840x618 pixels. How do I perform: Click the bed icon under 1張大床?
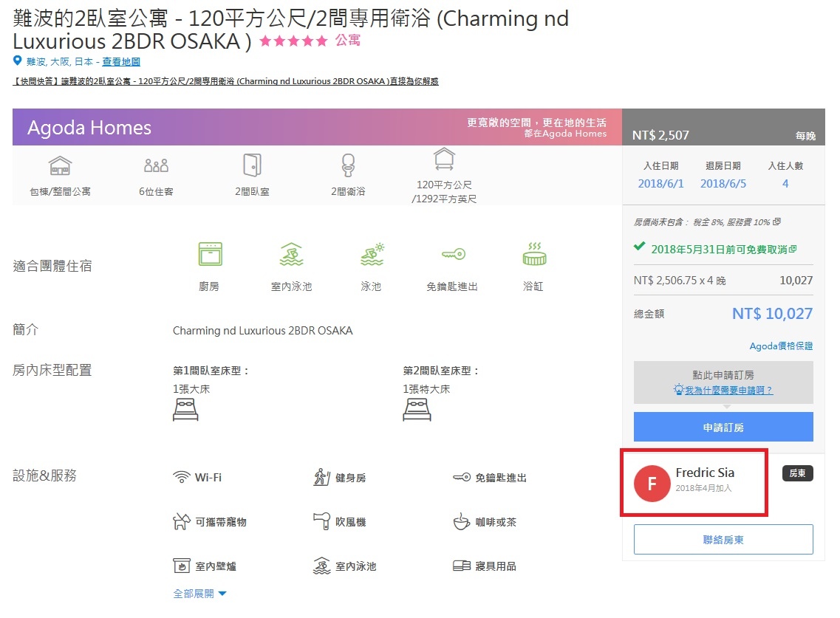(185, 411)
